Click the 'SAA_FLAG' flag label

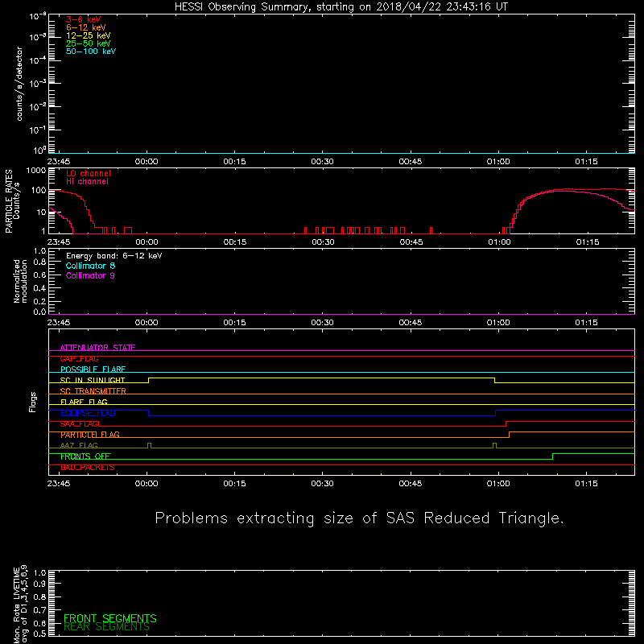(x=79, y=424)
